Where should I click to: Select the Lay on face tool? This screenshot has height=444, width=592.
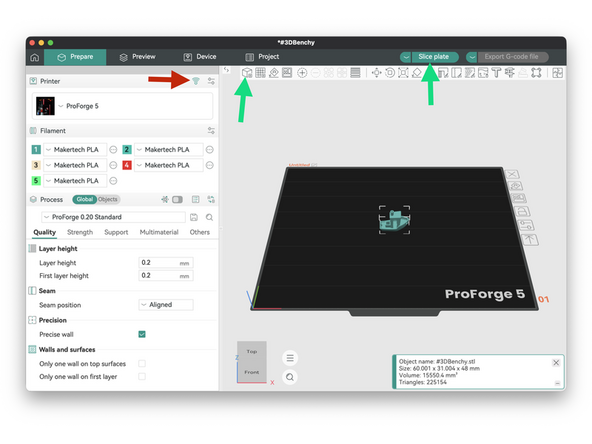coord(416,72)
